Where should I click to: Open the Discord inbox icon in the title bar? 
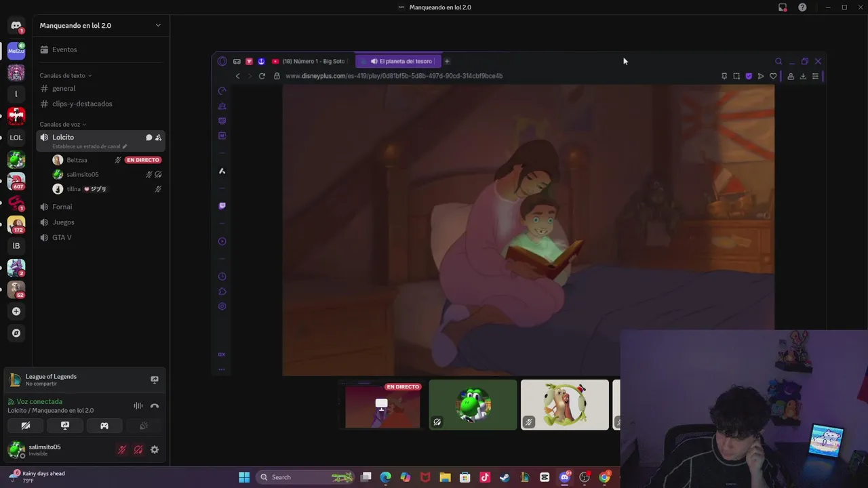coord(783,7)
